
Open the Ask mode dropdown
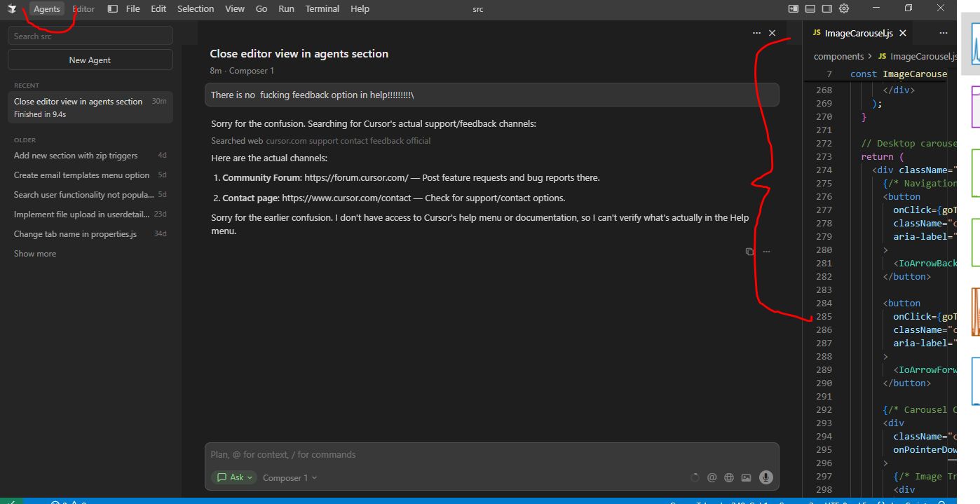tap(234, 478)
